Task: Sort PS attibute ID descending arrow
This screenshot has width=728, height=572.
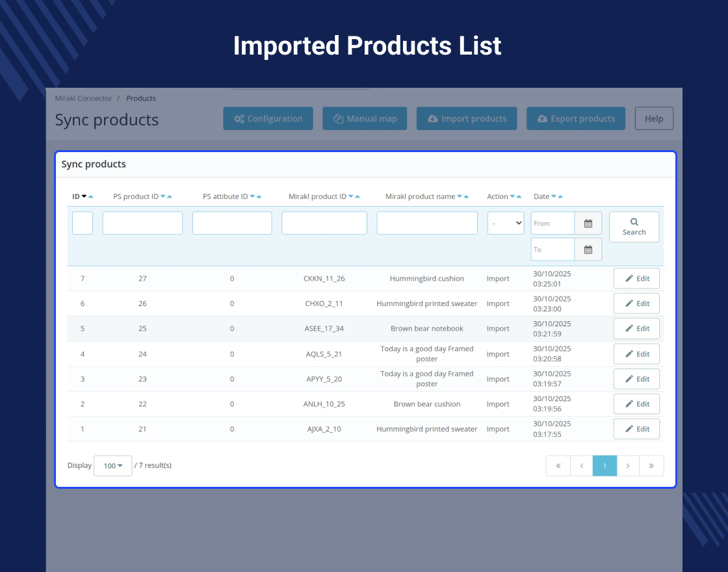Action: (253, 196)
